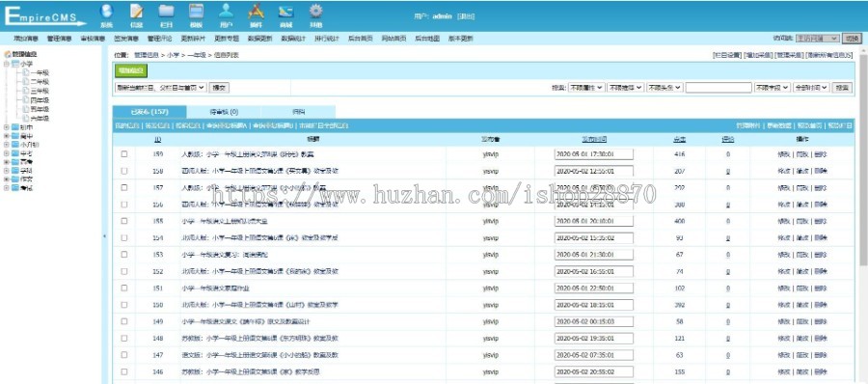Open 管理评论 in the top menu bar
The height and width of the screenshot is (384, 868).
click(159, 39)
